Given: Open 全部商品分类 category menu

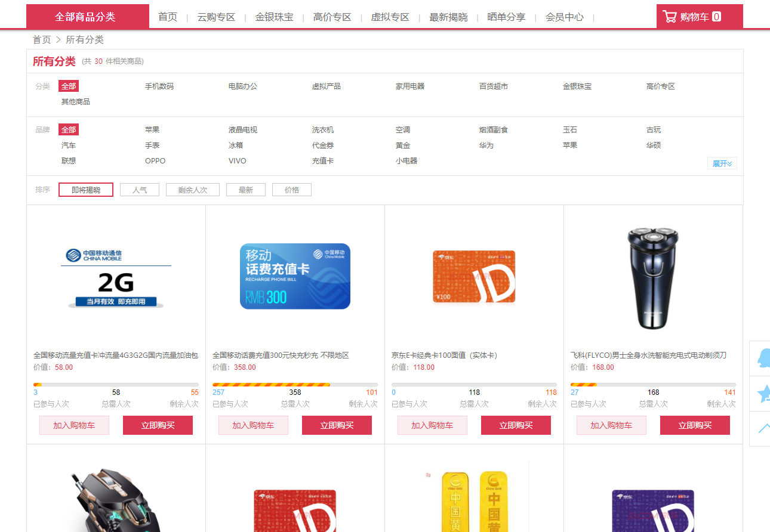Looking at the screenshot, I should click(88, 17).
